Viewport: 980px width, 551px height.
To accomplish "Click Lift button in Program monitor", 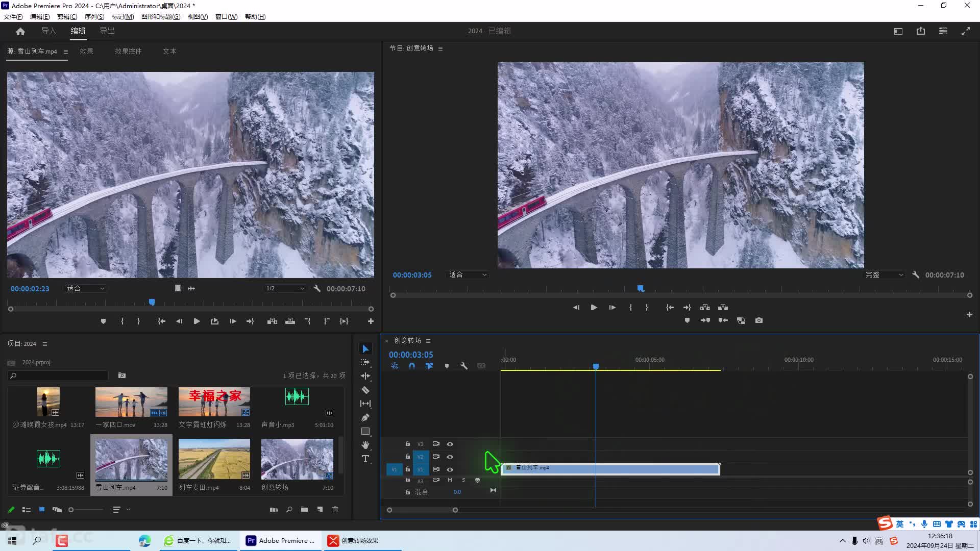I will click(705, 307).
